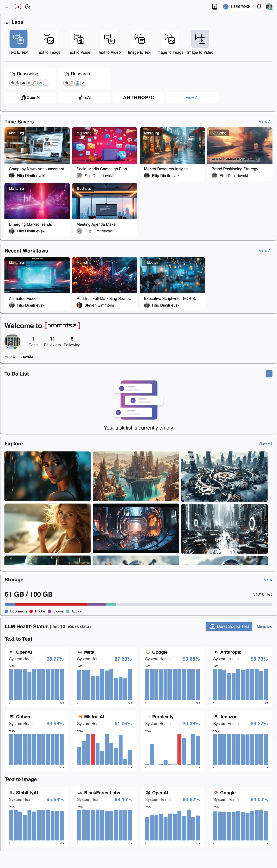The image size is (277, 868).
Task: Click the Documents legend blue dot
Action: pyautogui.click(x=6, y=611)
